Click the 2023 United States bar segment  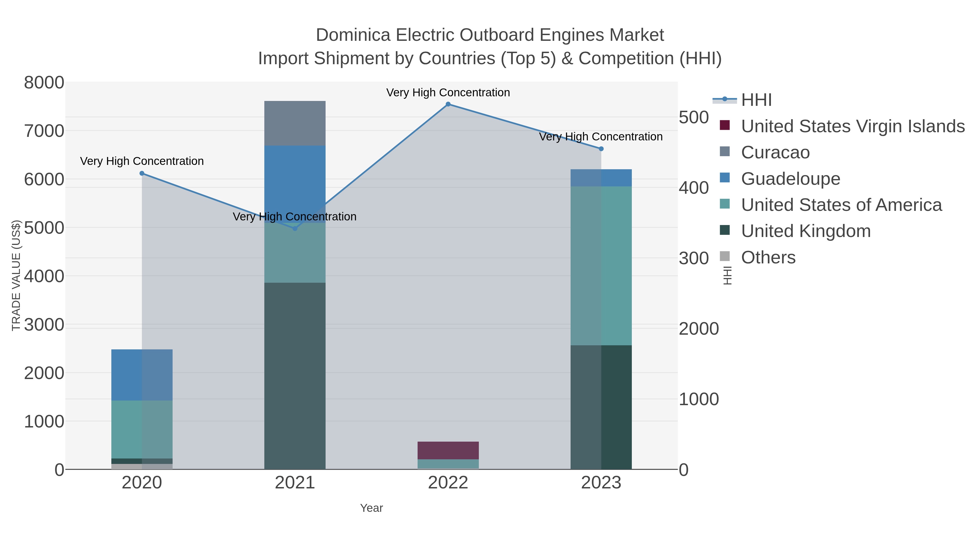point(601,266)
